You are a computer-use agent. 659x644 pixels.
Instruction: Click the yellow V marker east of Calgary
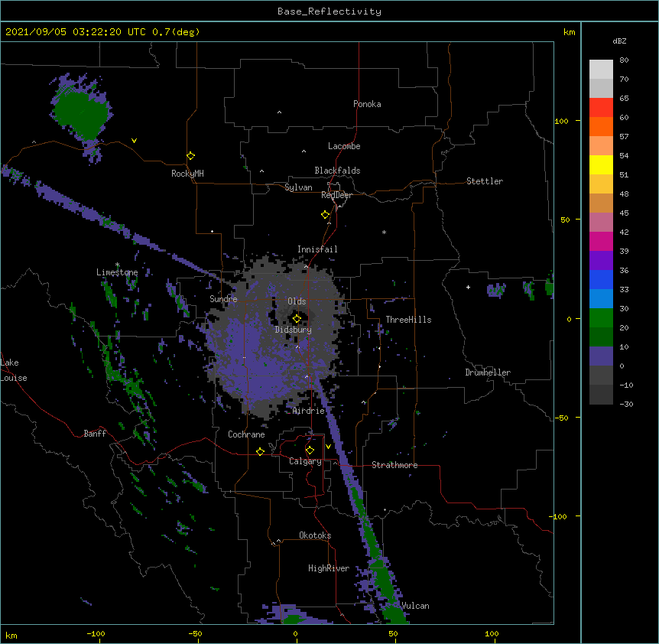click(328, 447)
